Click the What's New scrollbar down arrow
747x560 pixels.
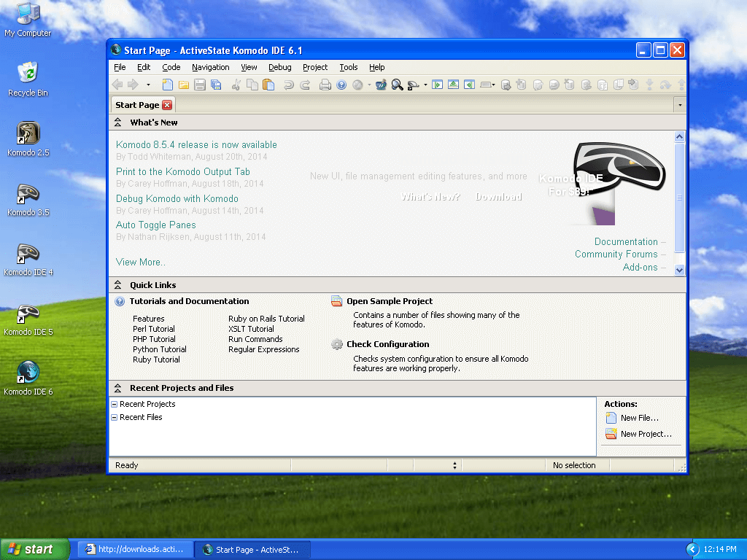coord(680,270)
